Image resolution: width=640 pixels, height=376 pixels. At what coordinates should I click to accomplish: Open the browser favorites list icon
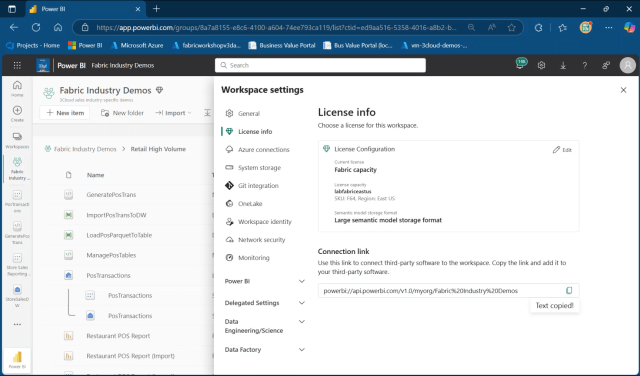pos(563,27)
